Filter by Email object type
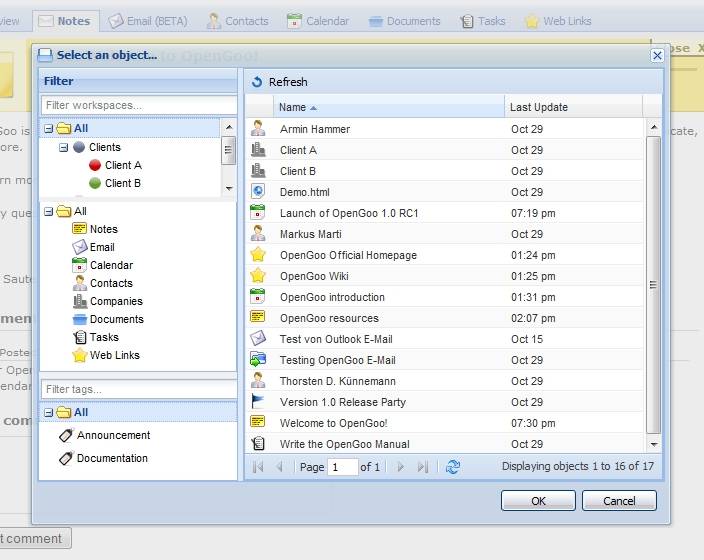 (93, 247)
